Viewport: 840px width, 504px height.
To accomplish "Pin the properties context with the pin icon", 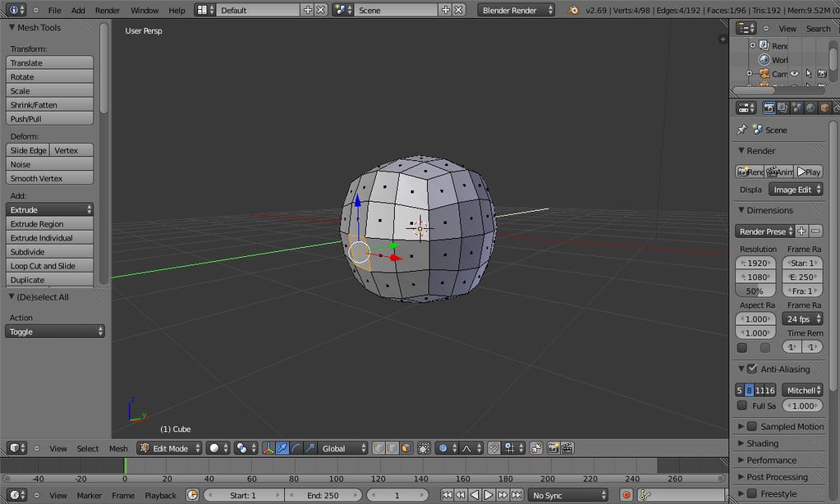I will click(742, 130).
